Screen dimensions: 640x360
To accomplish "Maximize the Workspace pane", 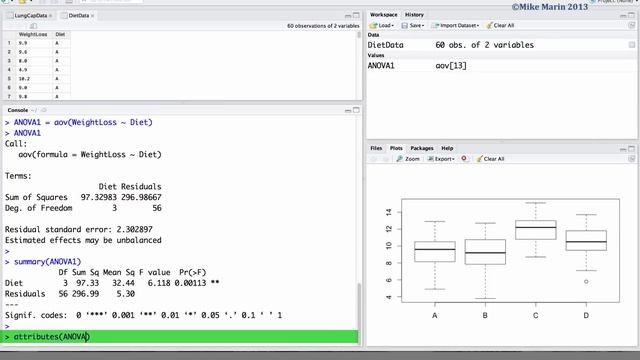I will pos(631,15).
